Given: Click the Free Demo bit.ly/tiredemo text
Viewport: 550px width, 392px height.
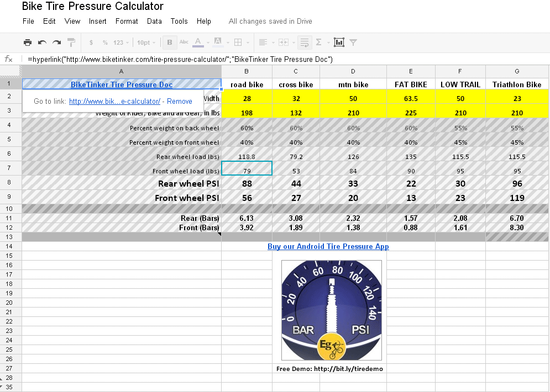Looking at the screenshot, I should tap(329, 368).
